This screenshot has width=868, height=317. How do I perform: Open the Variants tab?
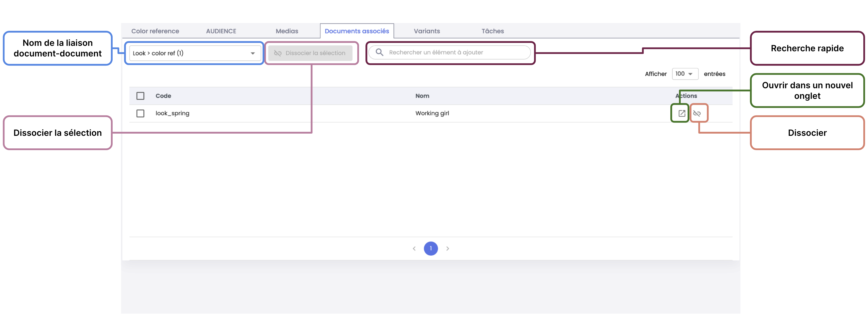(427, 31)
